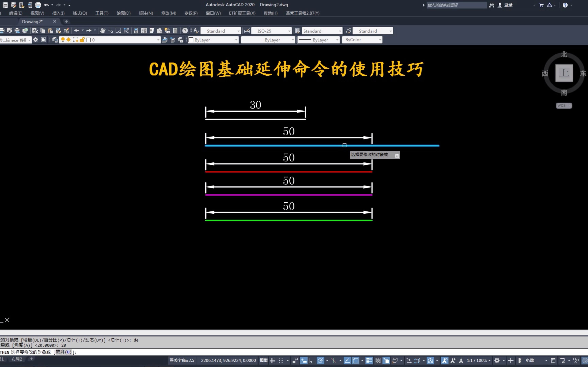Select the Pan hand tool
588x367 pixels.
point(103,31)
